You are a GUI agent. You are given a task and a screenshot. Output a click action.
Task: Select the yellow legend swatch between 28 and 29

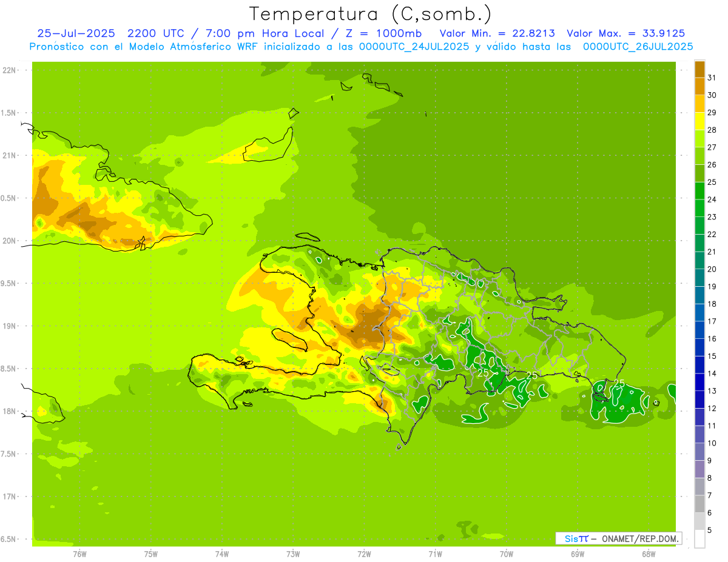pos(699,121)
